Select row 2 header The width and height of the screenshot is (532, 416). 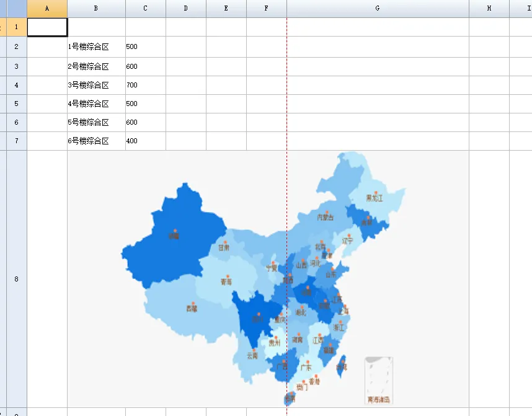[16, 46]
